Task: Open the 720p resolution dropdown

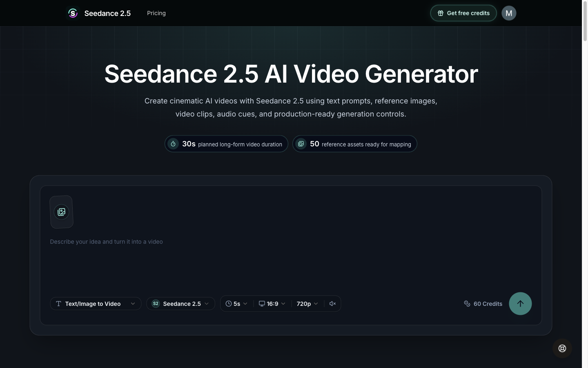Action: 307,303
